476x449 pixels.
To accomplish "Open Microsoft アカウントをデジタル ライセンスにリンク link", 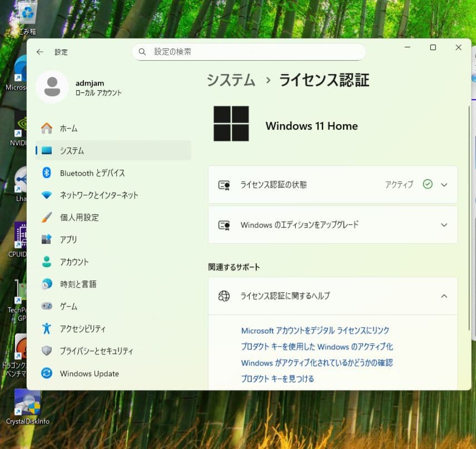I will 315,330.
